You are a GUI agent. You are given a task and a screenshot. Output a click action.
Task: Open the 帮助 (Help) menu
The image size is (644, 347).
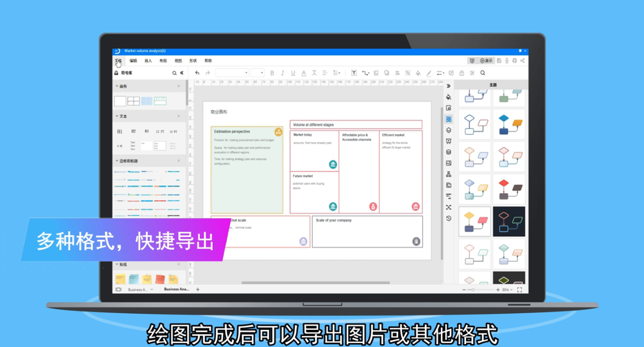coord(208,61)
